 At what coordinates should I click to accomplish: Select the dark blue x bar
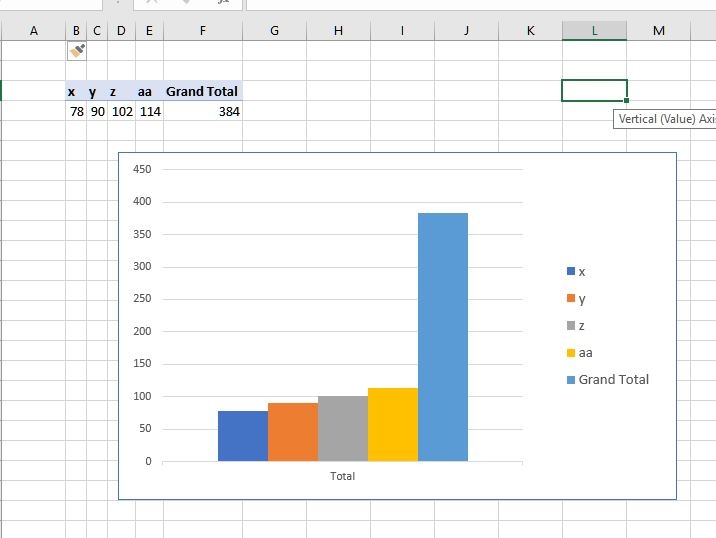[243, 436]
